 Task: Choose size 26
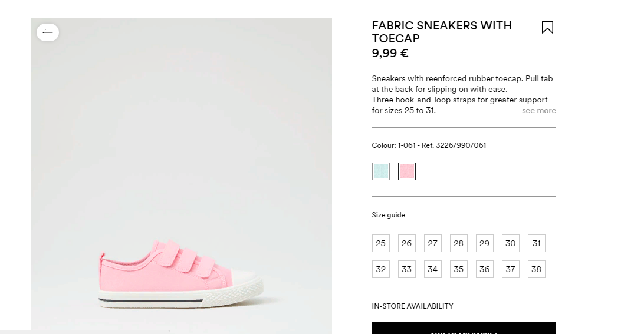pyautogui.click(x=406, y=243)
